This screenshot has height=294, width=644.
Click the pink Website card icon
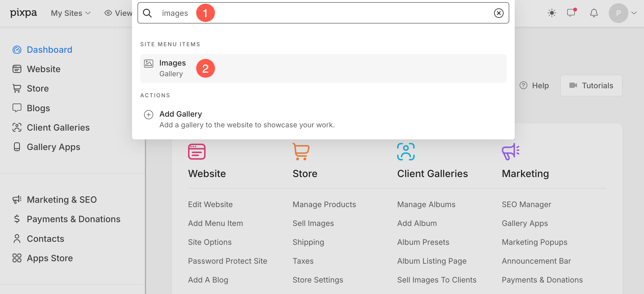click(197, 152)
